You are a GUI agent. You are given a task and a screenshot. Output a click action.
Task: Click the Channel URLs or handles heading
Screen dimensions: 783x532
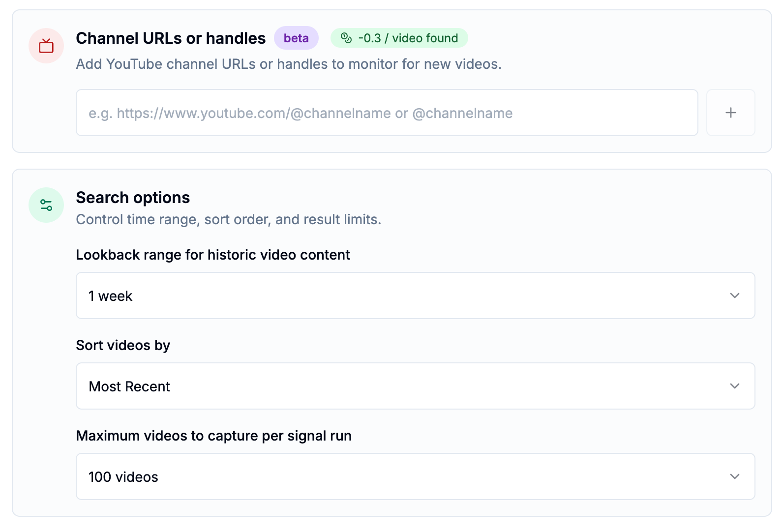coord(171,38)
